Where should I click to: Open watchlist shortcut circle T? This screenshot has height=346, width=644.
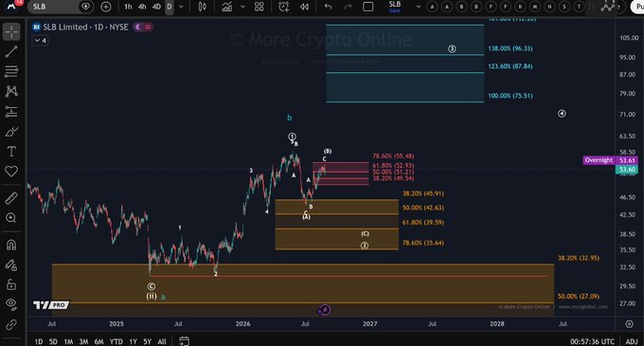pyautogui.click(x=579, y=7)
